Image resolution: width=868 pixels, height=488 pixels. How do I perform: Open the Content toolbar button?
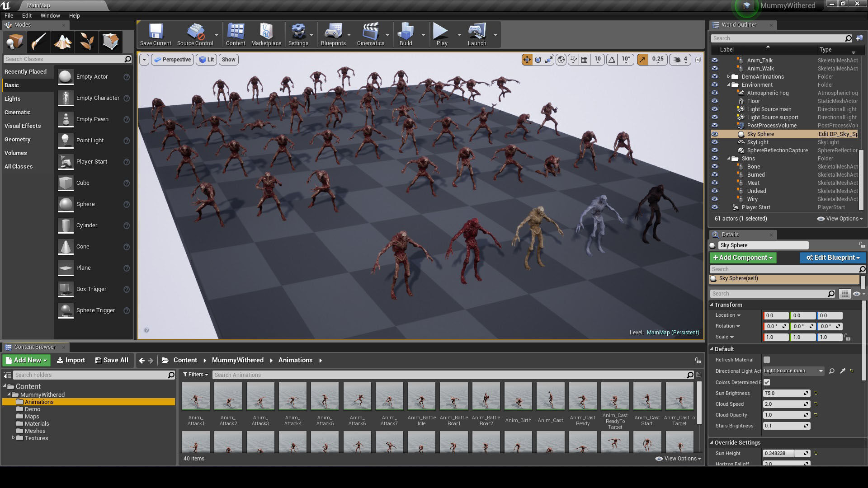point(236,34)
